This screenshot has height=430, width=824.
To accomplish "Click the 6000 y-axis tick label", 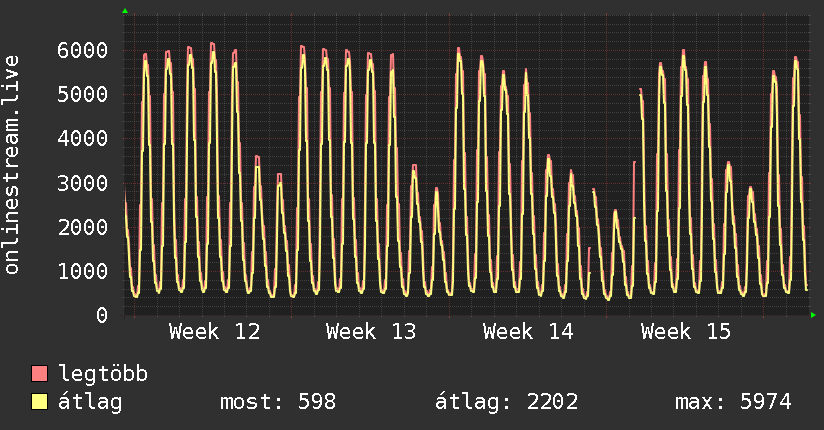I will point(83,50).
